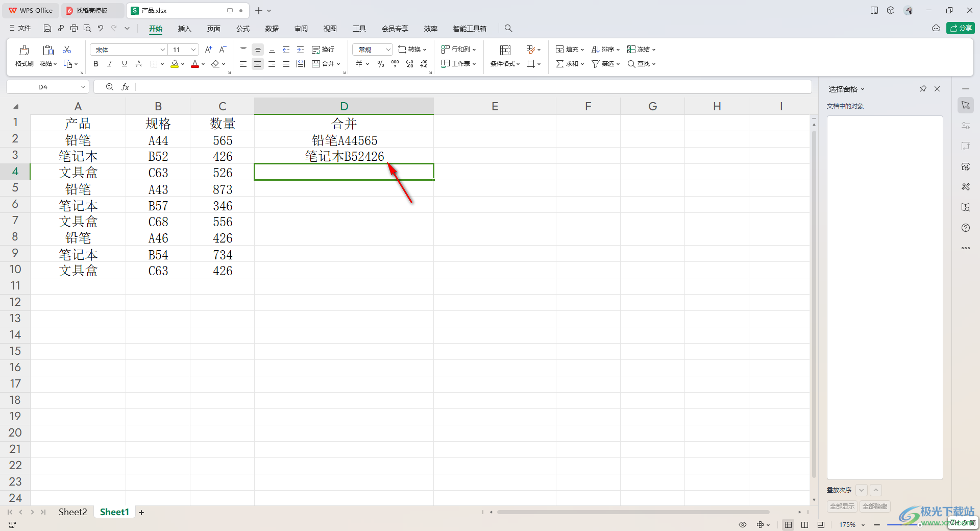Screen dimensions: 980x531
Task: Click the 全部显示 button
Action: click(842, 506)
